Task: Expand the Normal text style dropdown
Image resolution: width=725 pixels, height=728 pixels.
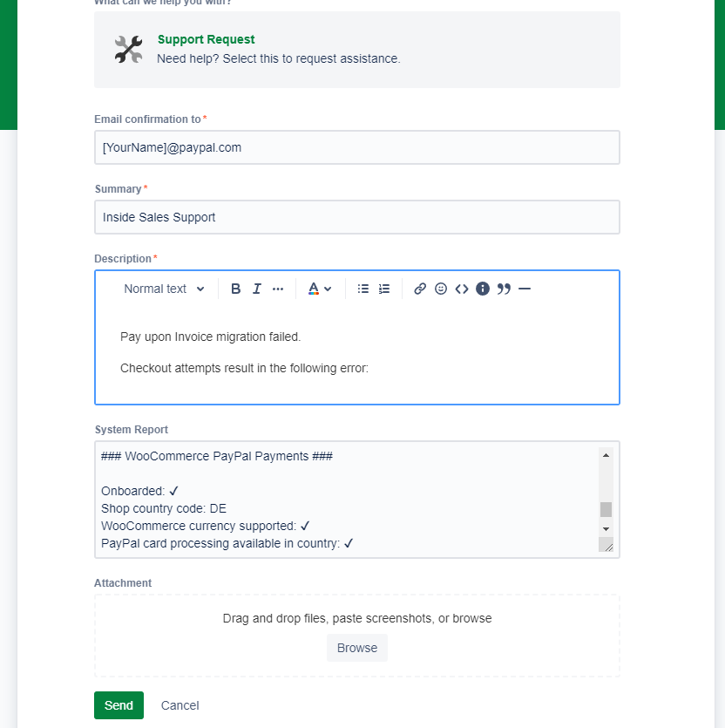Action: click(165, 289)
